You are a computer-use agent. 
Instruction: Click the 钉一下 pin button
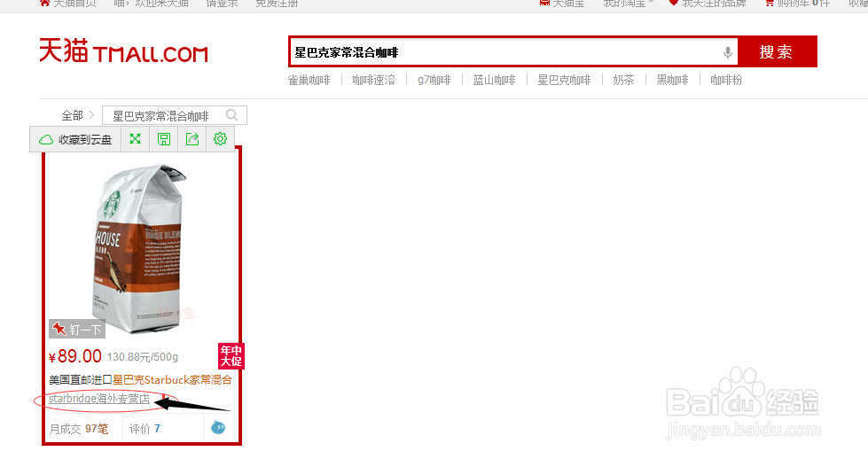click(x=77, y=329)
